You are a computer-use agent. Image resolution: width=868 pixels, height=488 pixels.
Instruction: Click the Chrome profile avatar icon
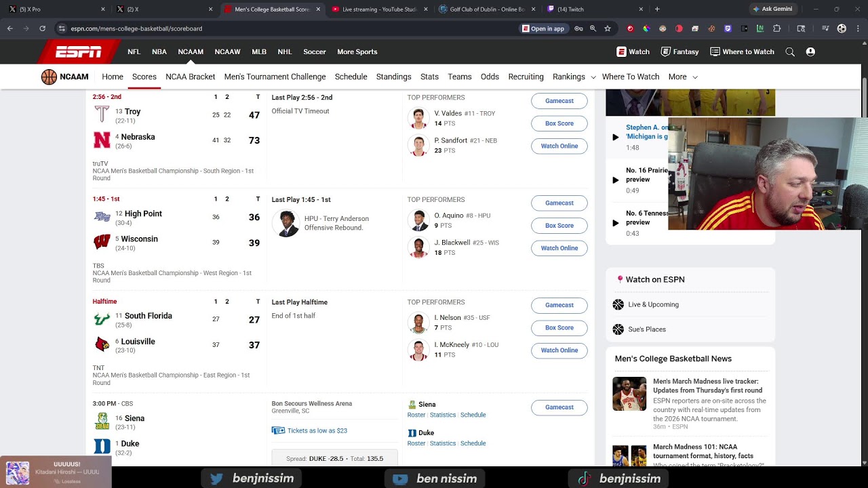click(842, 28)
